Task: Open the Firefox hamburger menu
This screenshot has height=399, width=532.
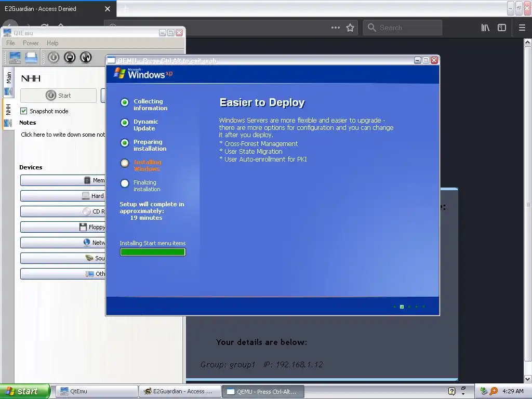Action: click(x=522, y=28)
